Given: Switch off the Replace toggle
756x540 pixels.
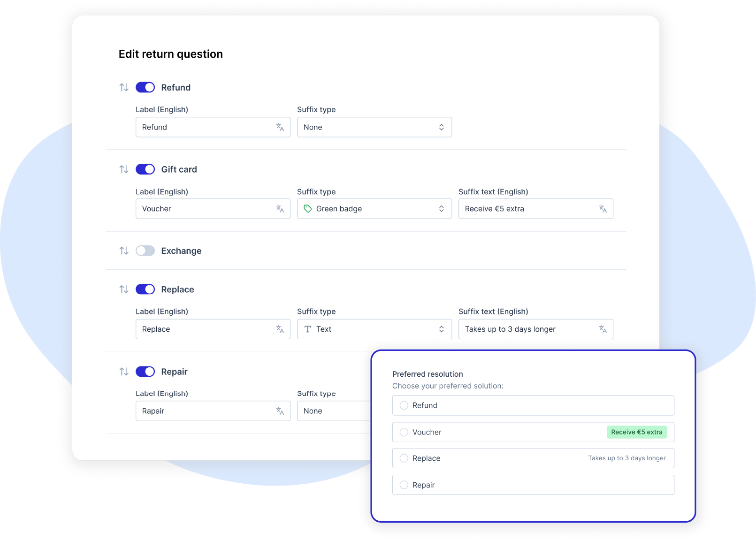Looking at the screenshot, I should [145, 289].
